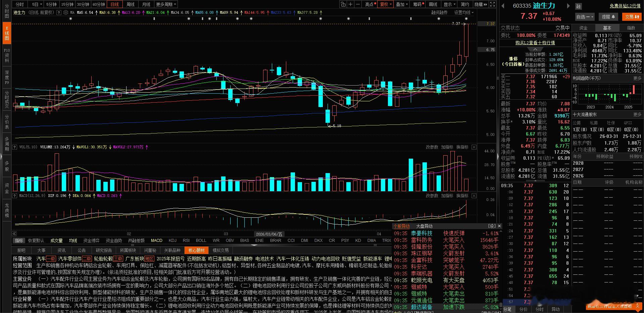
Task: Switch to 周线 weekly period tab
Action: [130, 4]
